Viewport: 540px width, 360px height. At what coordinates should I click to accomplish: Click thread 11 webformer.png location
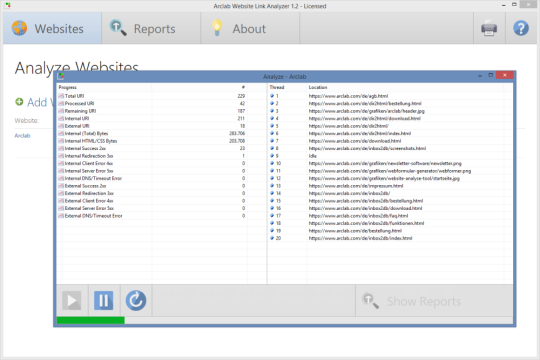tap(390, 171)
